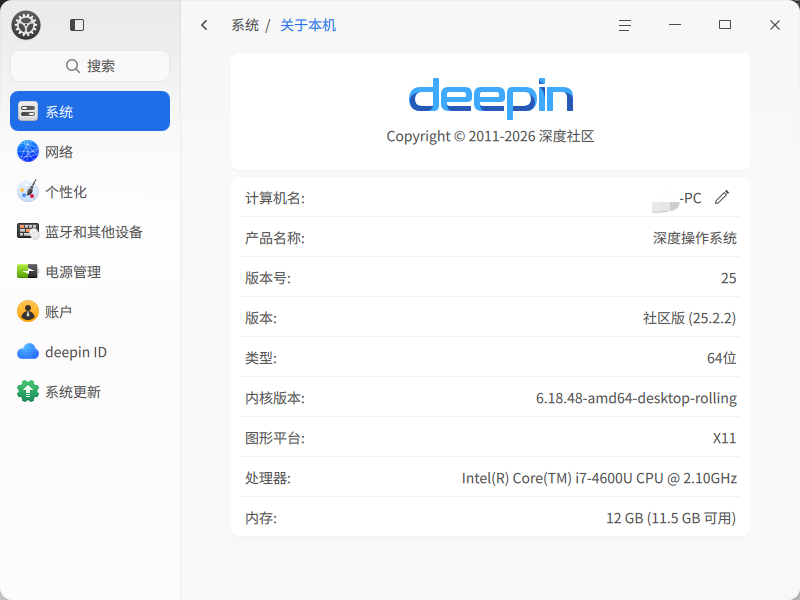Minimize the Control Center window
Viewport: 800px width, 600px height.
click(x=675, y=24)
